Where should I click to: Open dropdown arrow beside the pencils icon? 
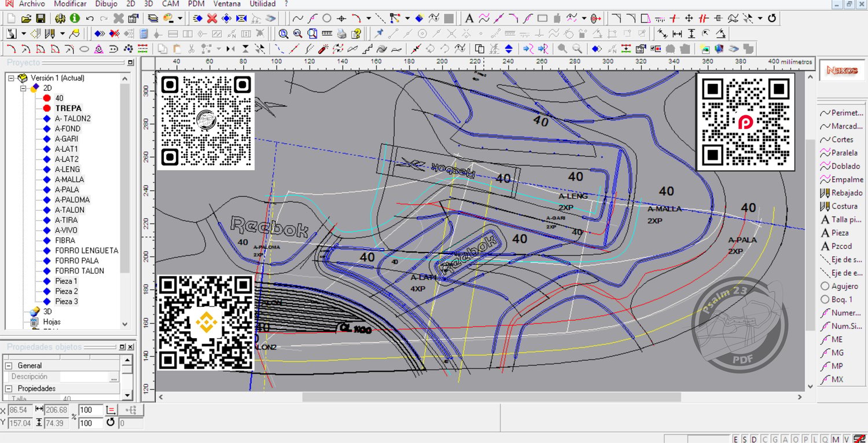[62, 34]
